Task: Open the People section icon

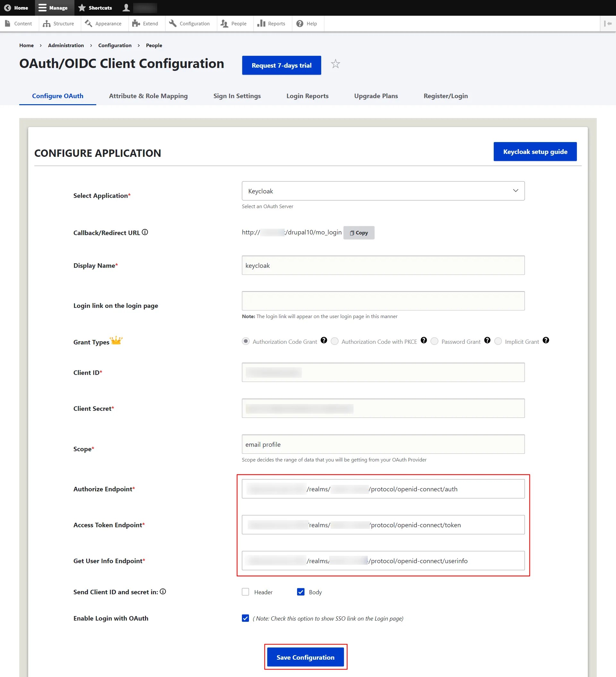Action: click(224, 23)
